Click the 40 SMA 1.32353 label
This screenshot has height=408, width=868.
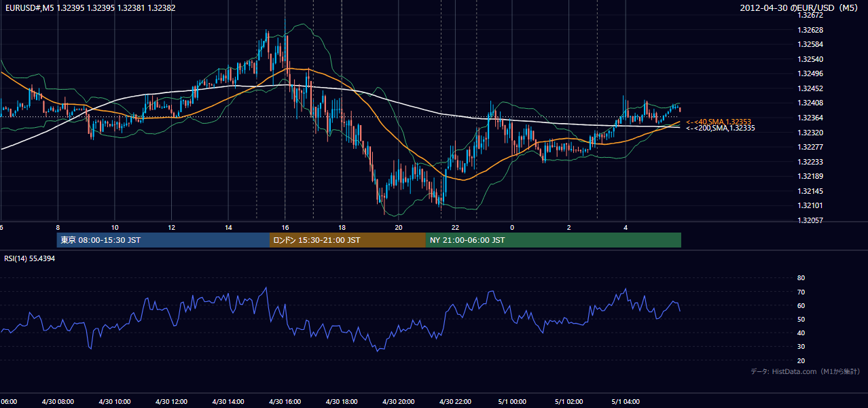tap(718, 121)
